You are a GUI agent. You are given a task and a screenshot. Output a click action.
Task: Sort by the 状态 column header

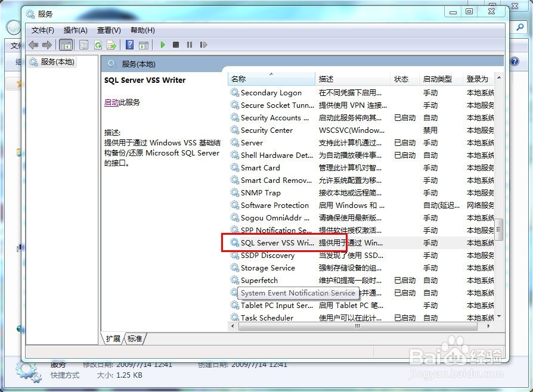tap(404, 79)
